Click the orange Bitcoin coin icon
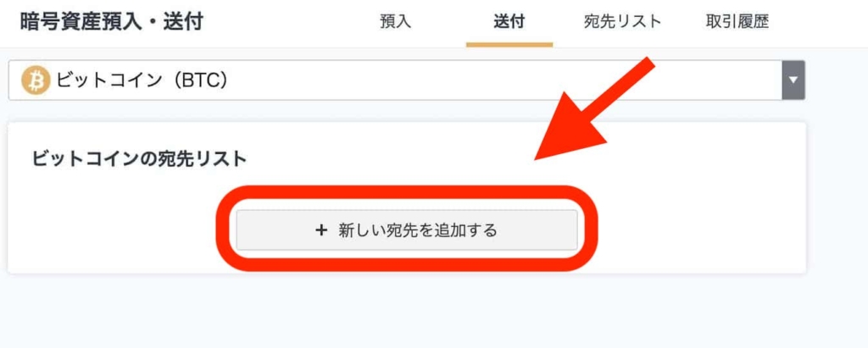The height and width of the screenshot is (348, 868). (36, 81)
